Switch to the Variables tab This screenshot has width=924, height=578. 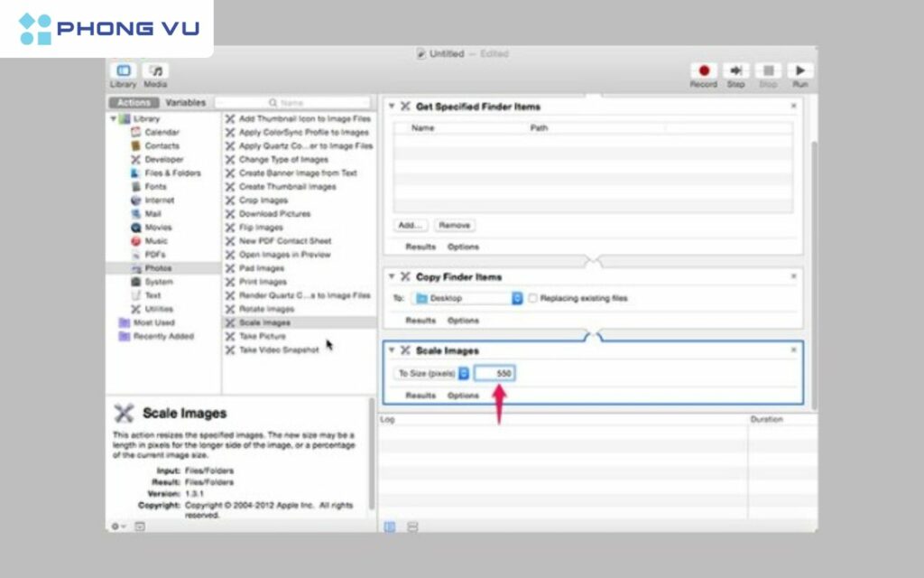(x=187, y=102)
